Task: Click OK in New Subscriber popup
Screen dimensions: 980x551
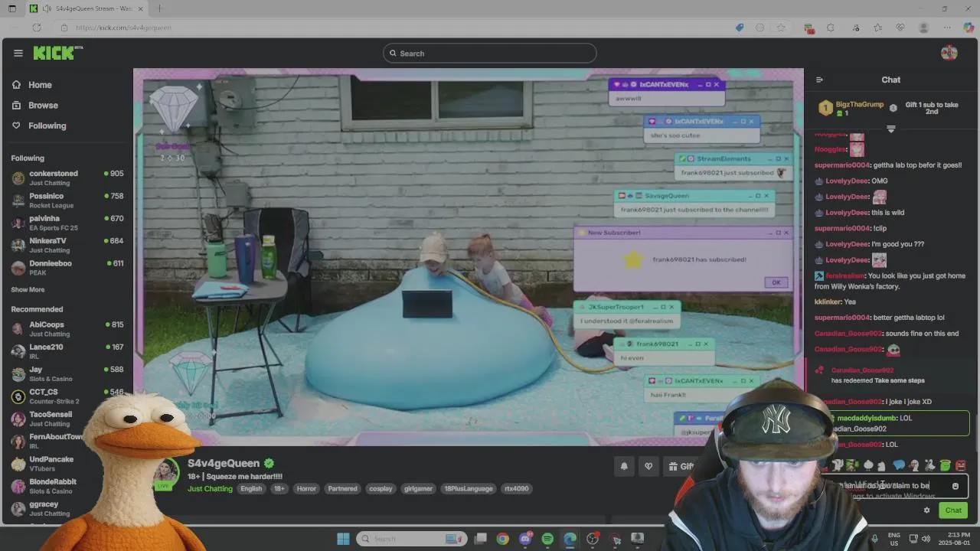Action: pos(776,282)
